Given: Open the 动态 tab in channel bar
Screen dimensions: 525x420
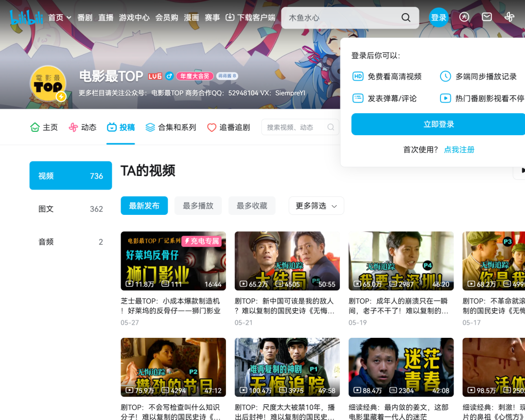Looking at the screenshot, I should [82, 127].
